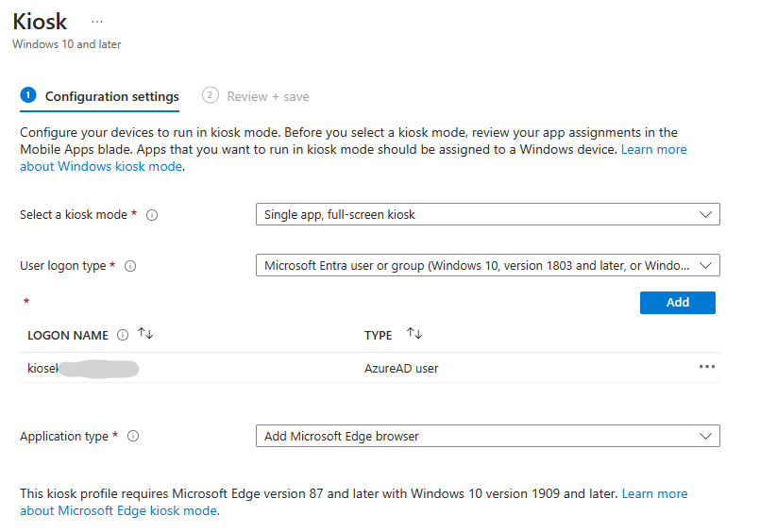The width and height of the screenshot is (760, 532).
Task: Click the ellipsis beside the Kiosk title
Action: 96,20
